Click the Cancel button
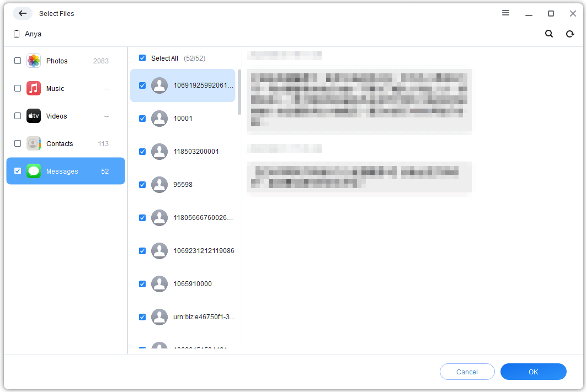The width and height of the screenshot is (586, 392). coord(467,372)
